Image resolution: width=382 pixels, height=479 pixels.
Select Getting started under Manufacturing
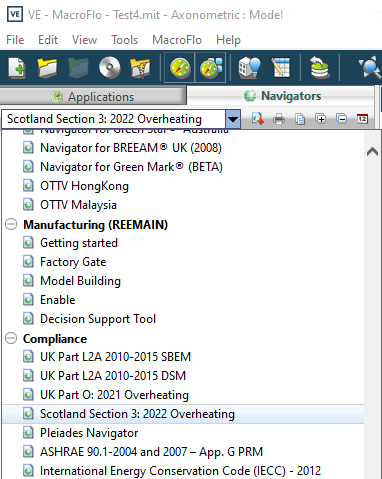click(x=79, y=243)
